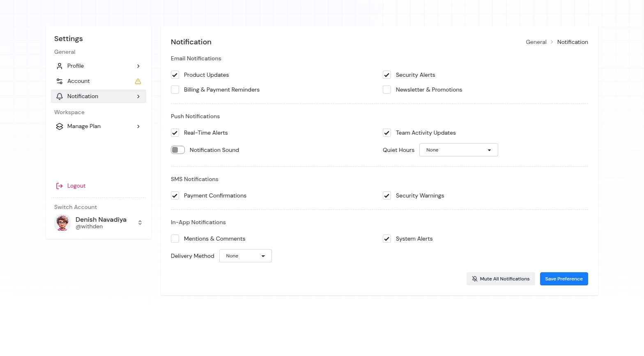
Task: Turn on the Notification Sound switch
Action: (178, 150)
